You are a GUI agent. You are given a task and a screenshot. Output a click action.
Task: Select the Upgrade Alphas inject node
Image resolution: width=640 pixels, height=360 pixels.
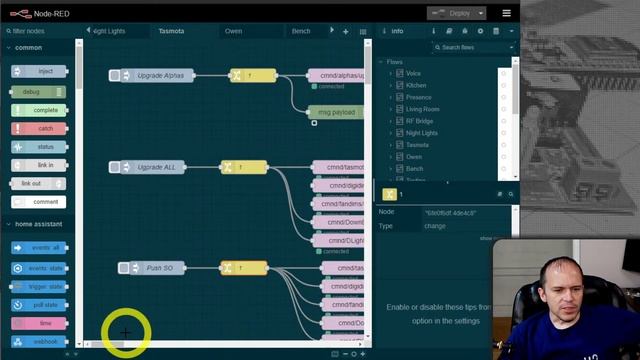click(157, 76)
